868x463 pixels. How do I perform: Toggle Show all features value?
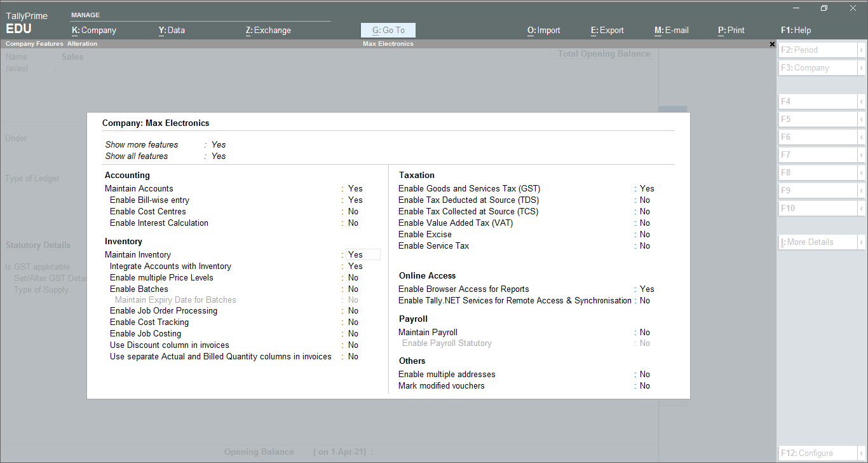coord(219,156)
